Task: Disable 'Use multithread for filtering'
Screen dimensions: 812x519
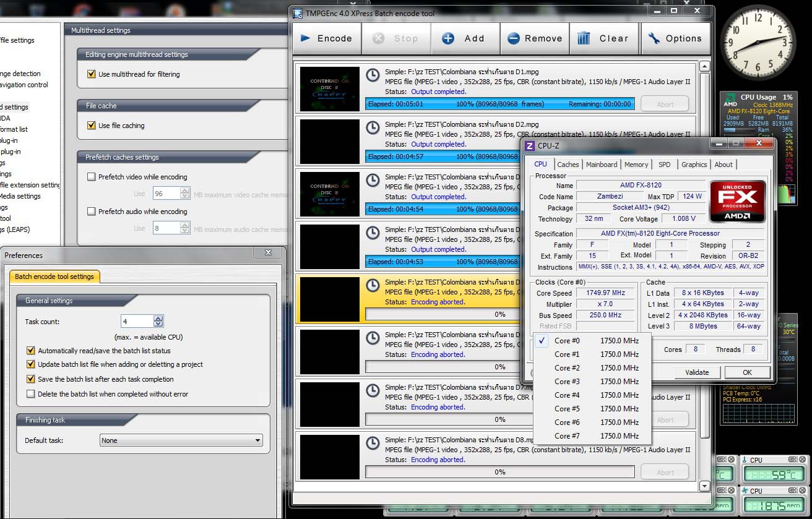Action: (x=92, y=74)
